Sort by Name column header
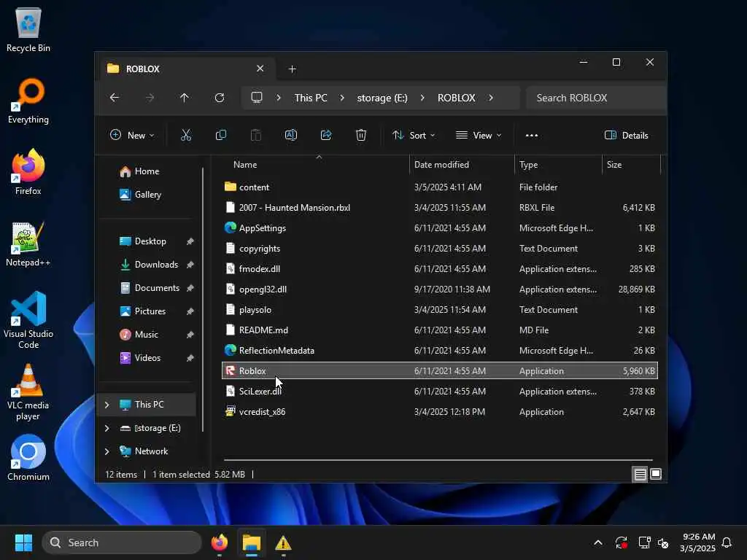The width and height of the screenshot is (747, 560). 314,165
